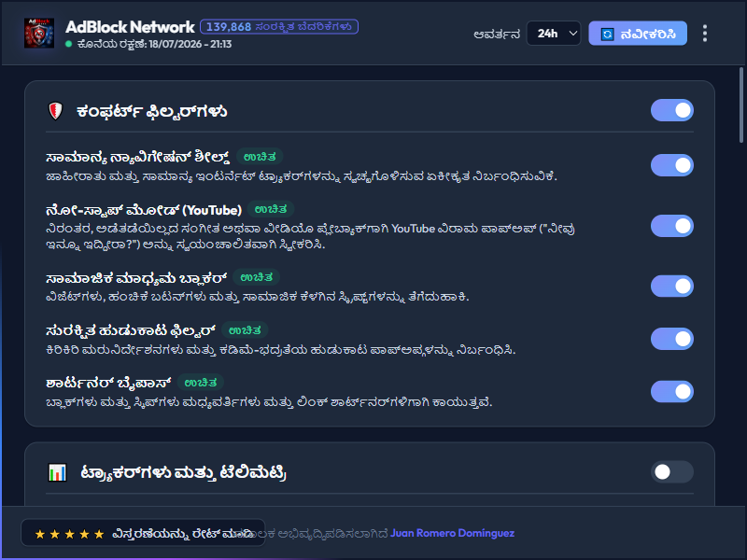Click the ನವೀಕರಿಸಿ update button
The width and height of the screenshot is (747, 560).
[x=638, y=34]
